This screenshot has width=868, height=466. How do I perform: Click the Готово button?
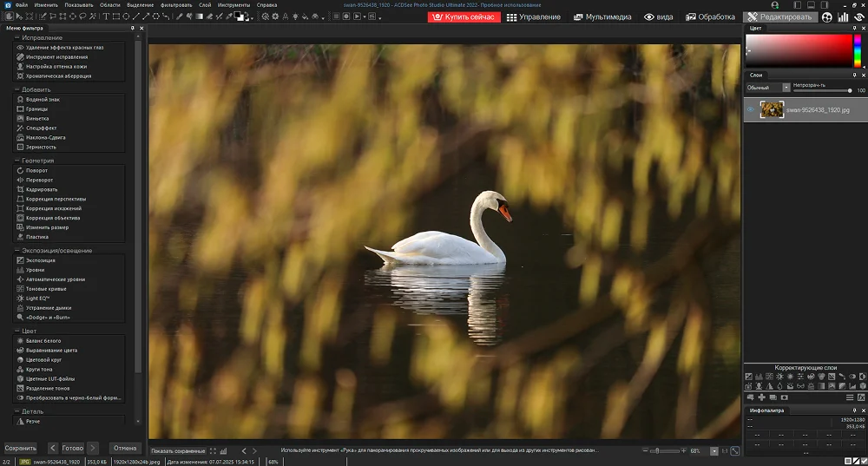point(73,449)
